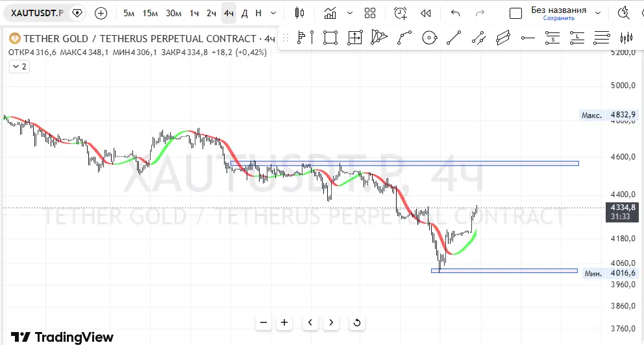
Task: Open the TradingView logo link
Action: (62, 337)
